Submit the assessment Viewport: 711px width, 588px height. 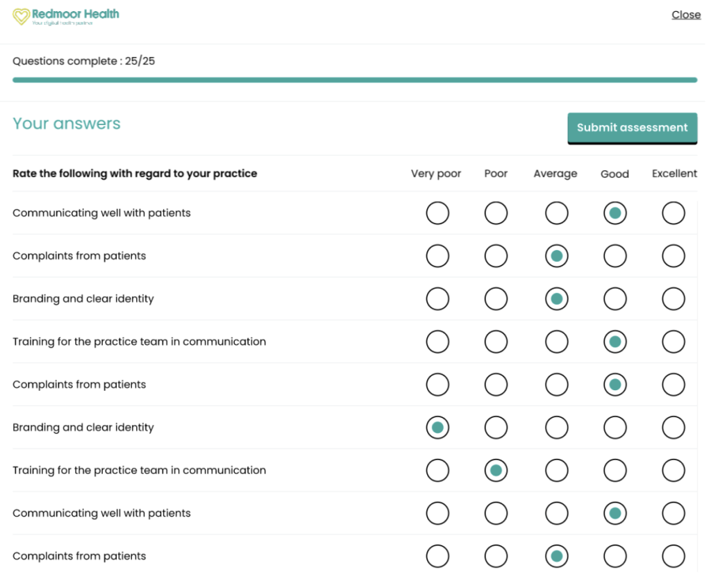(632, 128)
